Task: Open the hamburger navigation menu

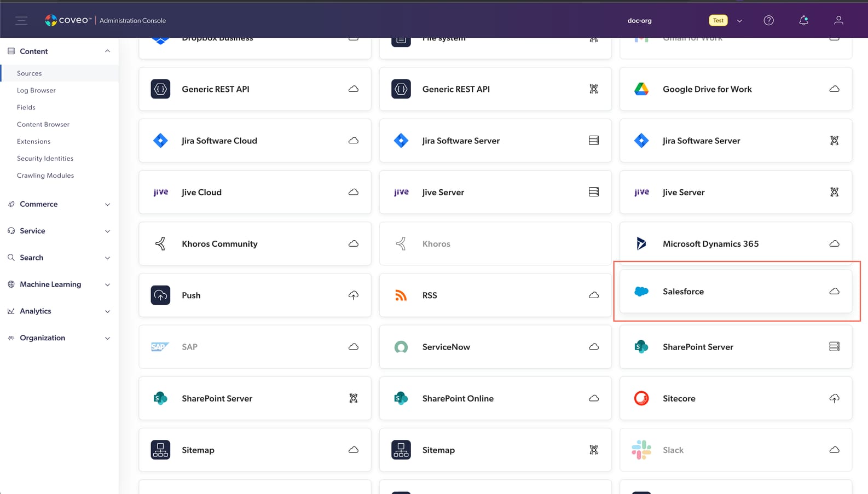Action: pyautogui.click(x=21, y=21)
